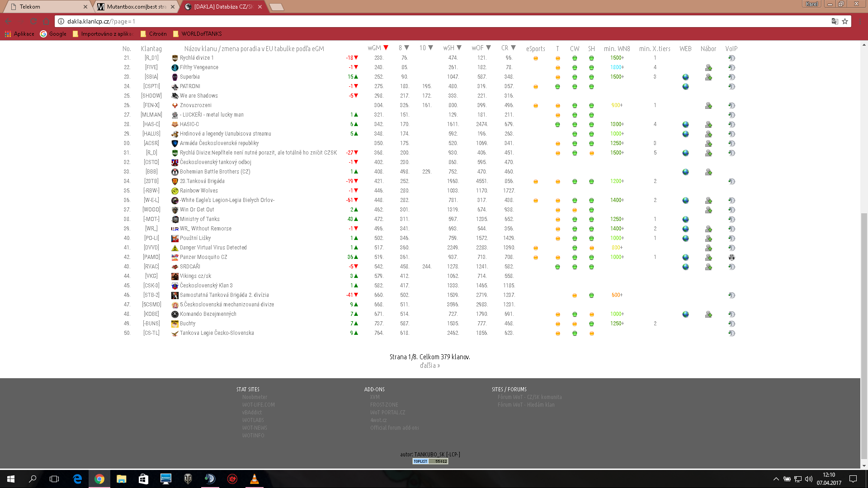Open World of Tanks icon in taskbar

[188, 479]
